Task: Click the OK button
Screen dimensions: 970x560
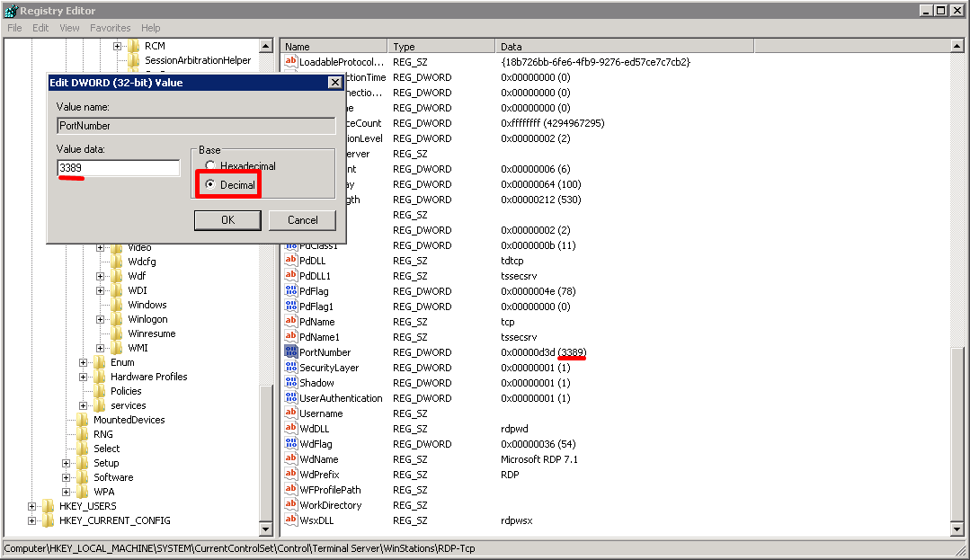Action: coord(227,219)
